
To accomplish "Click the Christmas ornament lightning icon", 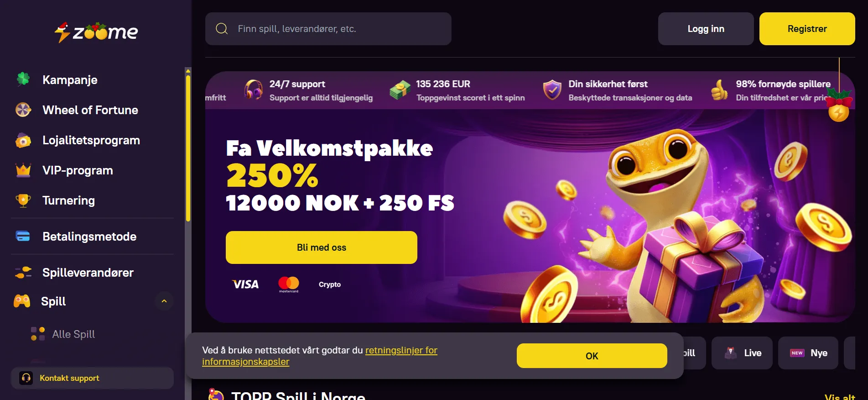I will click(839, 111).
